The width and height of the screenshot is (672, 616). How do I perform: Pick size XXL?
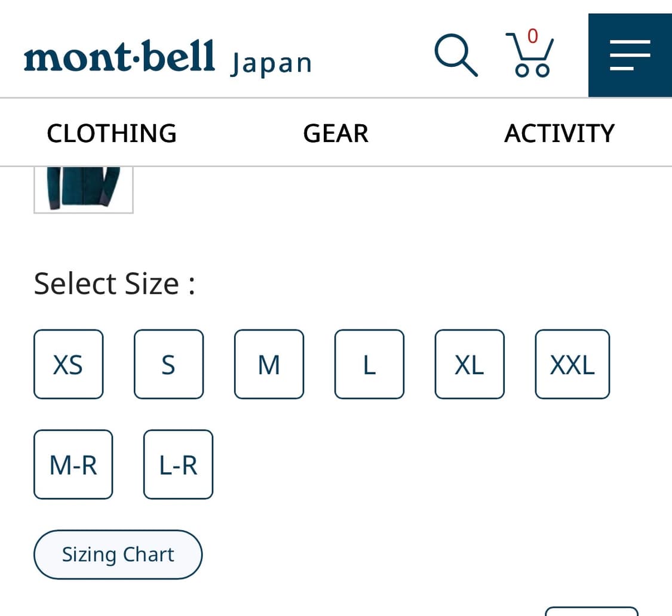pyautogui.click(x=572, y=364)
